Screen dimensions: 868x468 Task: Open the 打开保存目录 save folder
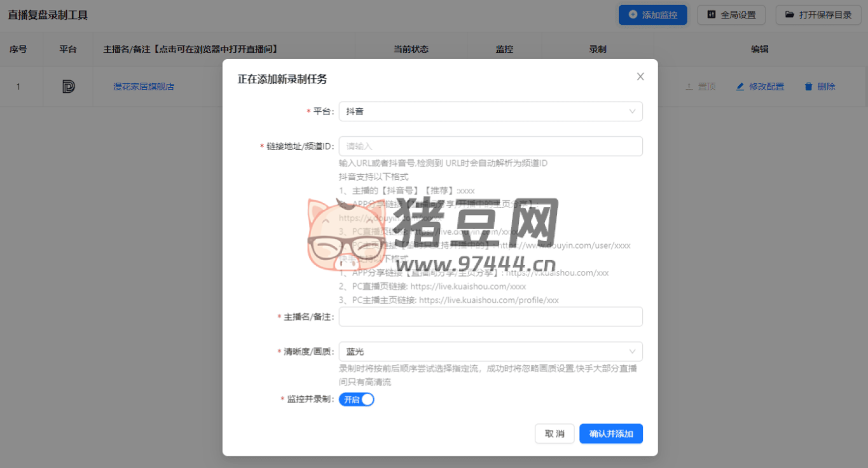[x=818, y=15]
